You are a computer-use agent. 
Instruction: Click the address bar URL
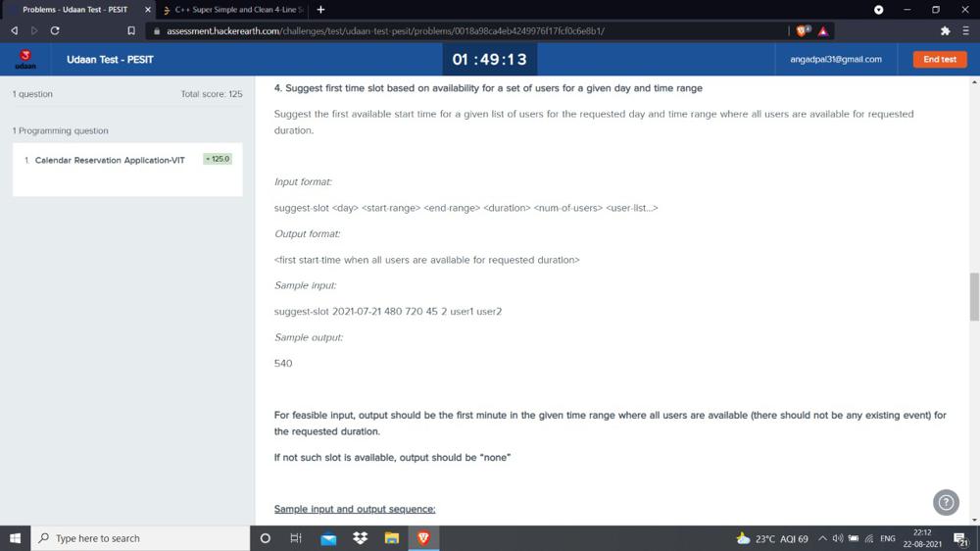[x=385, y=30]
